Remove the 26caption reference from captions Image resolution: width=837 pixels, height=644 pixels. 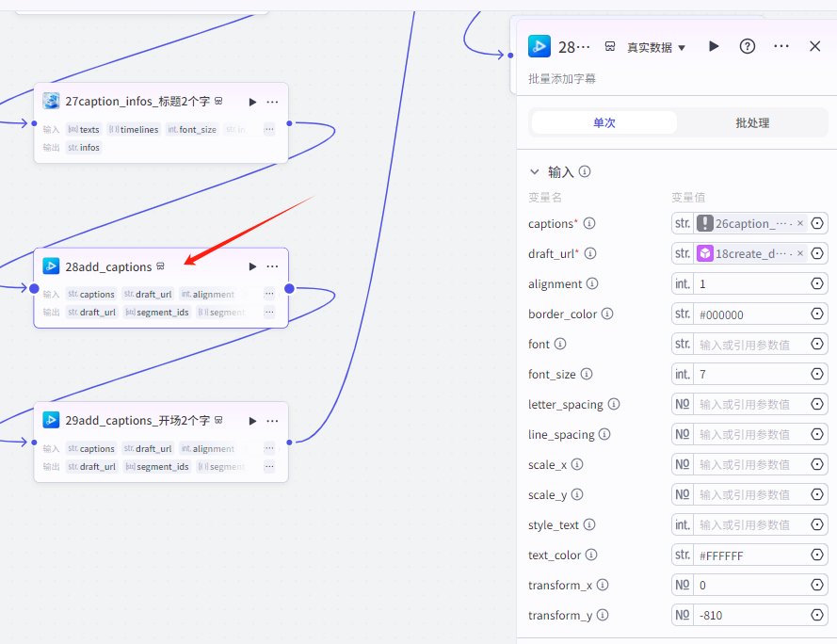(x=800, y=224)
